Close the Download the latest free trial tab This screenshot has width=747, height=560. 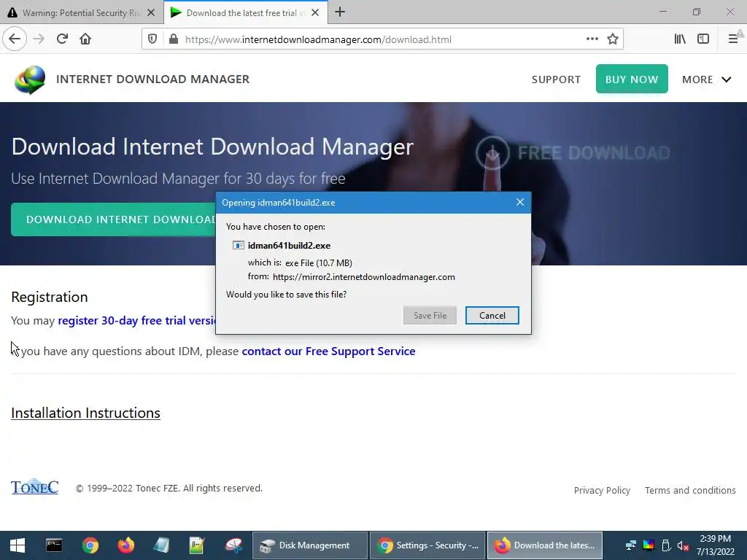315,13
